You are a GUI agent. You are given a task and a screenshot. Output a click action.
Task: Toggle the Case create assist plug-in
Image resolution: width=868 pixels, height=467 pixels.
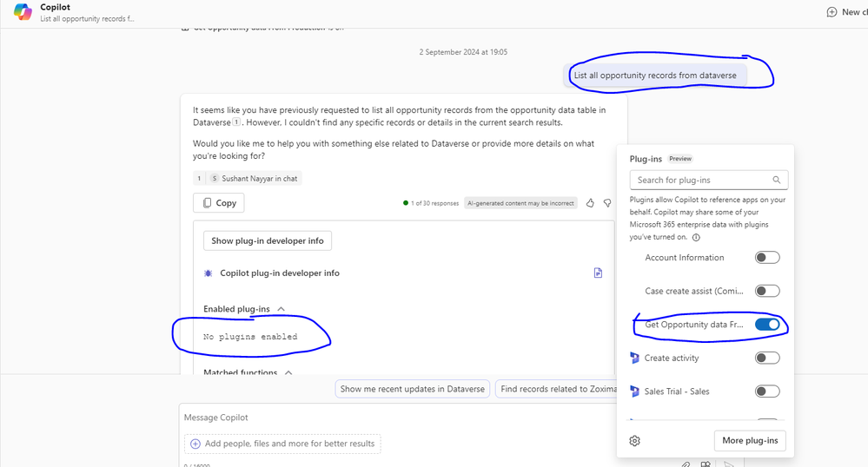(767, 291)
